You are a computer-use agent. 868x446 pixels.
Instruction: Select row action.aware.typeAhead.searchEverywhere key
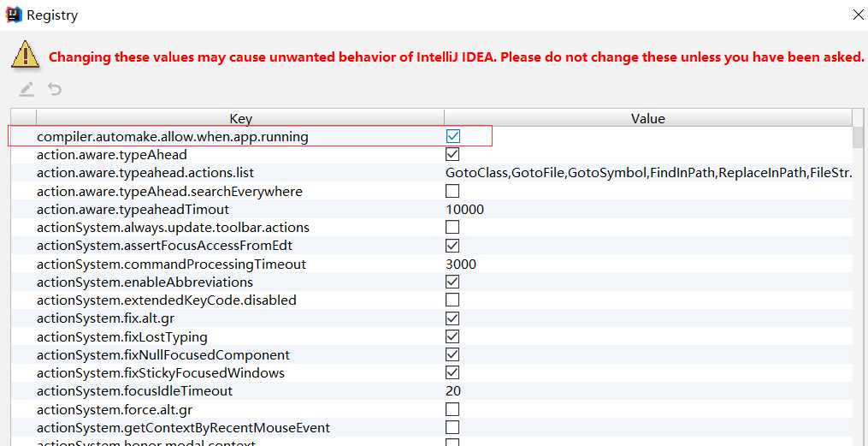169,191
